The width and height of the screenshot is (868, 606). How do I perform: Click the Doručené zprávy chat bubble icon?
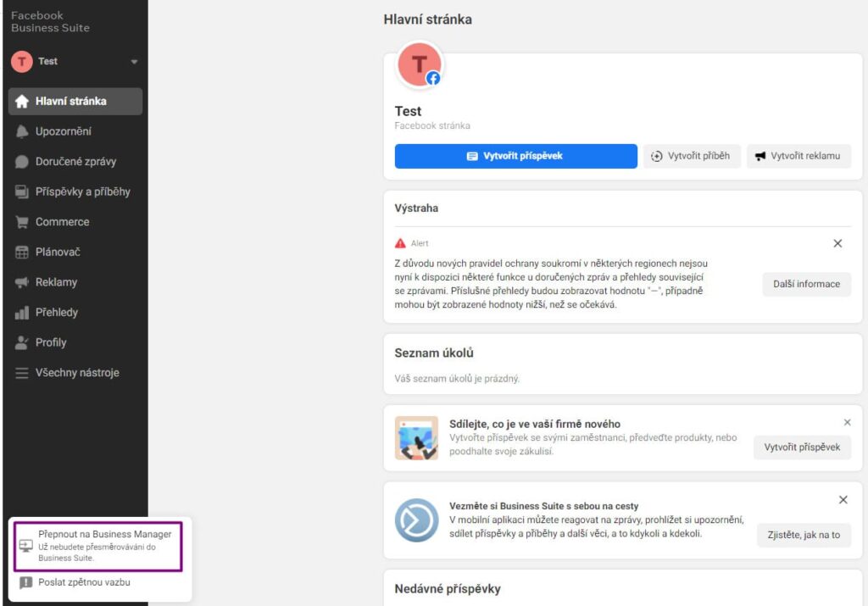pos(22,162)
